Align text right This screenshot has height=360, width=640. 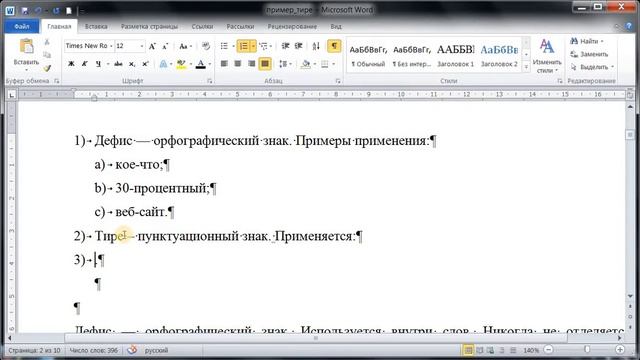coord(251,64)
